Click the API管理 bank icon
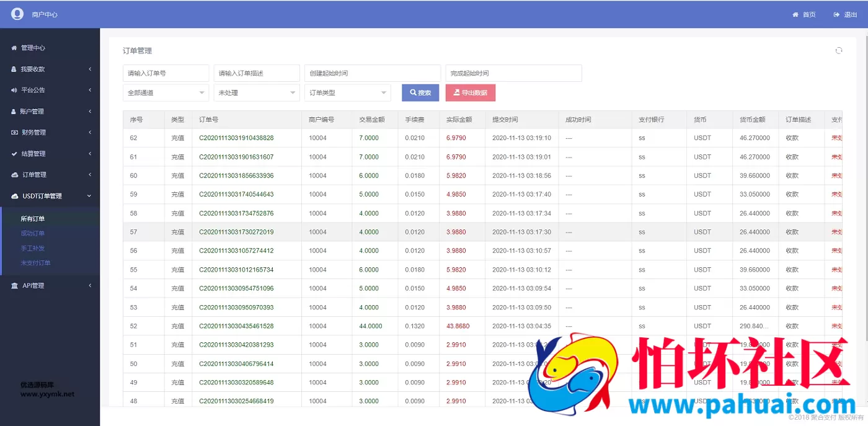Viewport: 868px width, 426px height. tap(15, 285)
